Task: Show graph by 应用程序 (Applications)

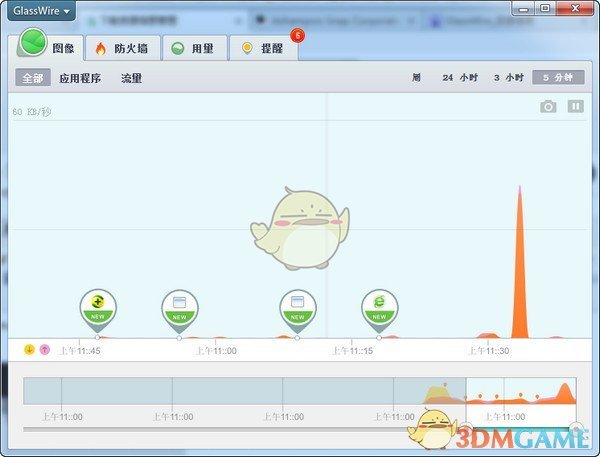Action: click(80, 78)
